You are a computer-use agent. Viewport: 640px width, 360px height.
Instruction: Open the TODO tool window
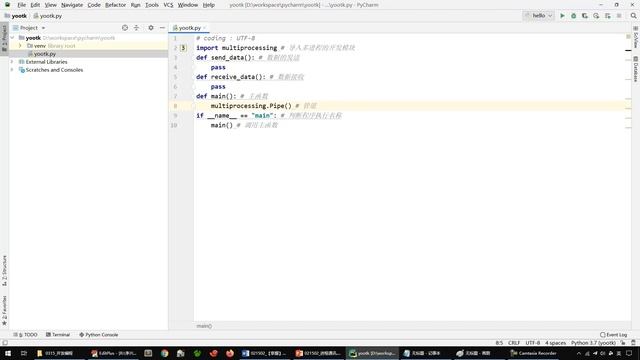pyautogui.click(x=25, y=335)
